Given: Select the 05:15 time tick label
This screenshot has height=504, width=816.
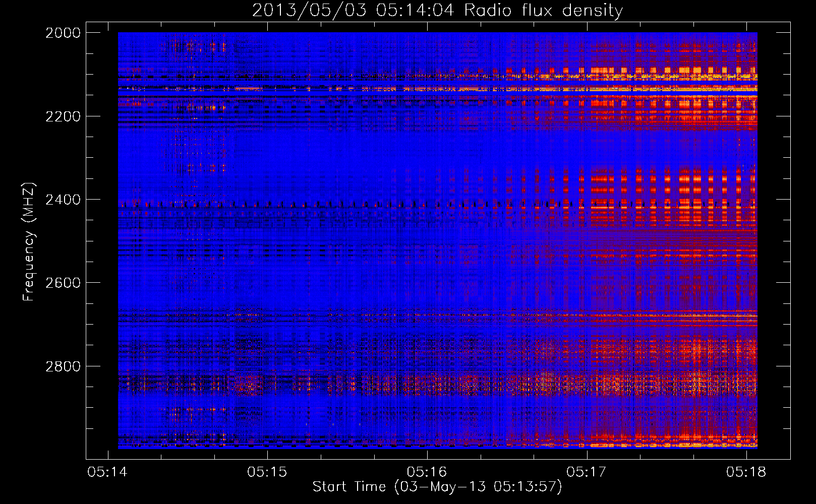Looking at the screenshot, I should 267,472.
